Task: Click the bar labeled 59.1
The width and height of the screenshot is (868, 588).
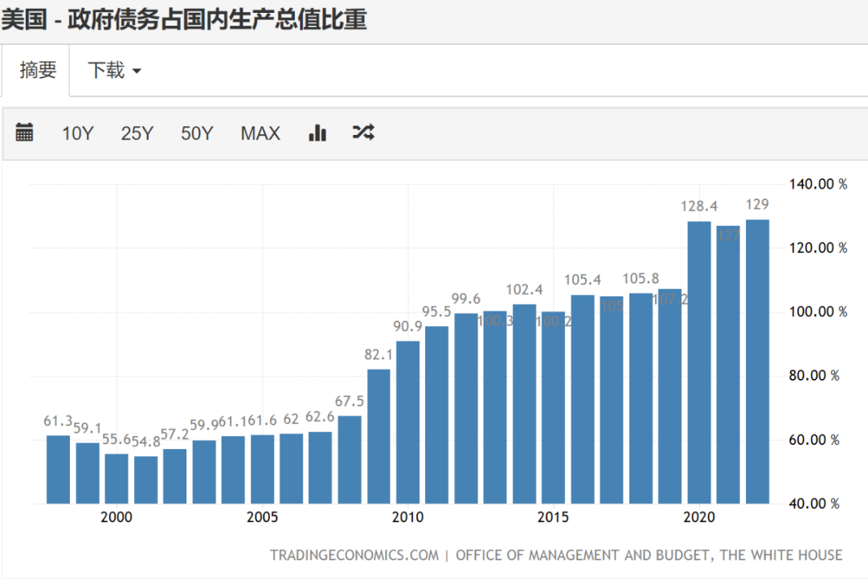Action: coord(88,473)
